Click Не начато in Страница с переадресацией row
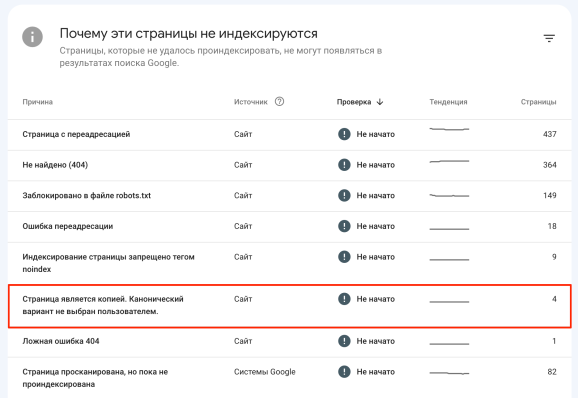The height and width of the screenshot is (398, 578). (x=375, y=135)
